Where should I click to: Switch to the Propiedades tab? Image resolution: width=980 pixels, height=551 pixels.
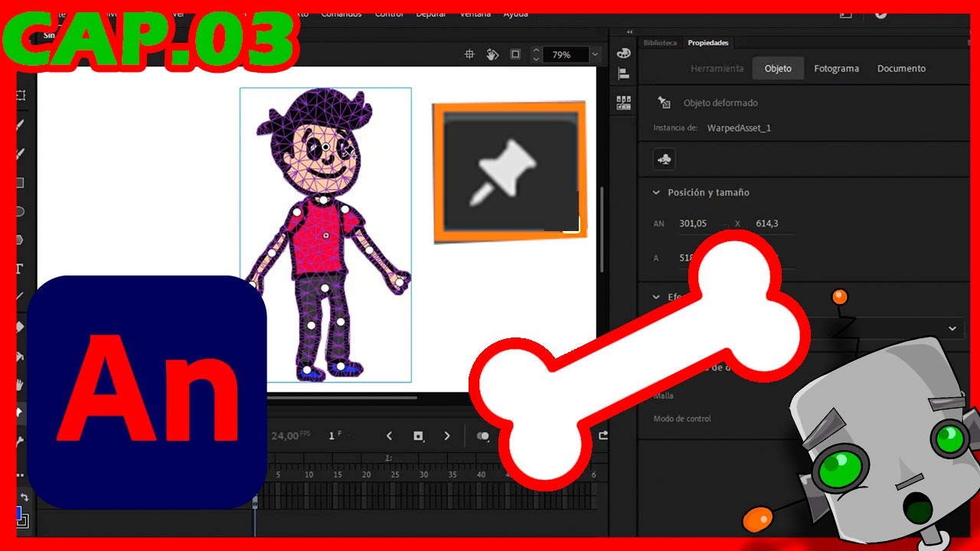click(x=708, y=43)
